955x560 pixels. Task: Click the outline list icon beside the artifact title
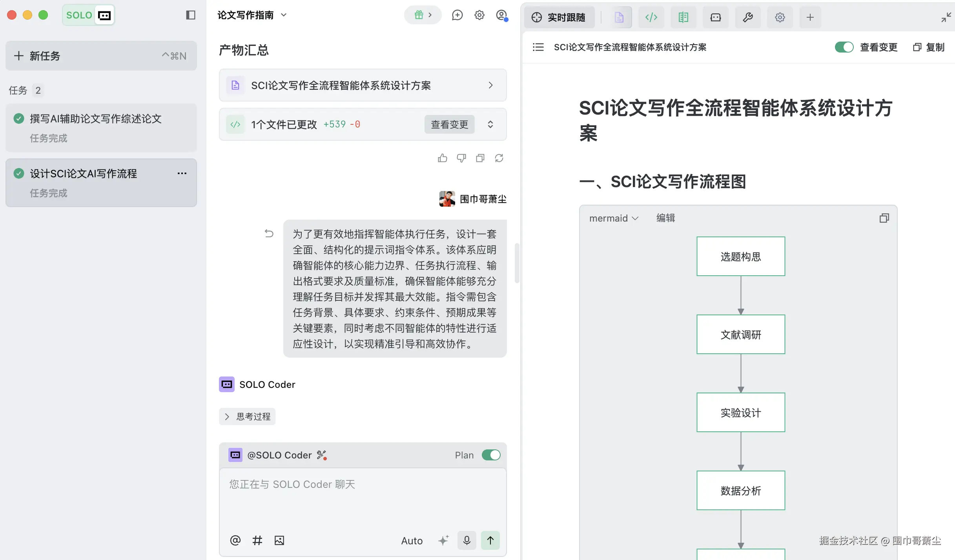click(x=538, y=47)
